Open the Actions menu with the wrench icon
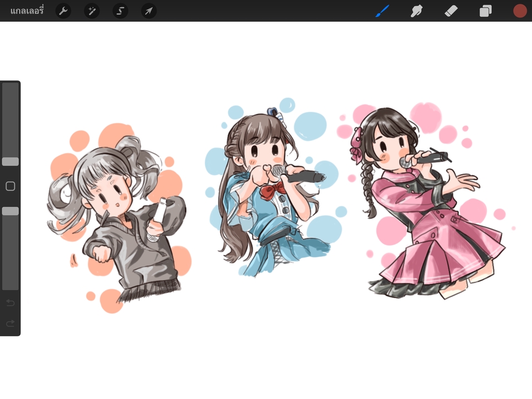532x399 pixels. point(63,11)
